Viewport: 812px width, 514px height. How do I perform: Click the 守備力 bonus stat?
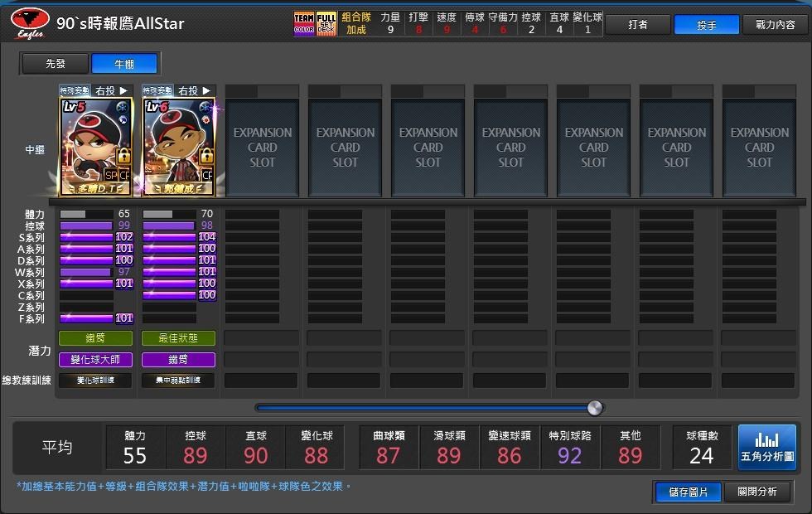coord(503,23)
